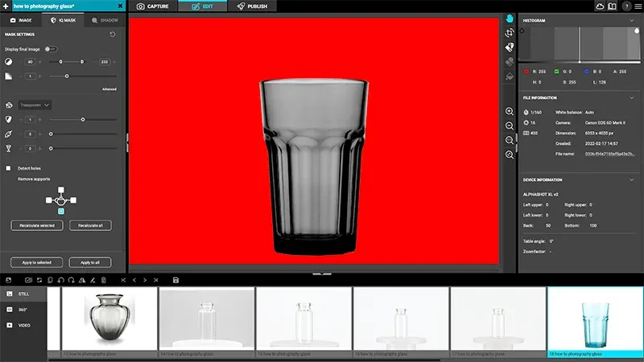Toggle red channel checkbox in histogram
This screenshot has width=644, height=362.
coord(526,72)
